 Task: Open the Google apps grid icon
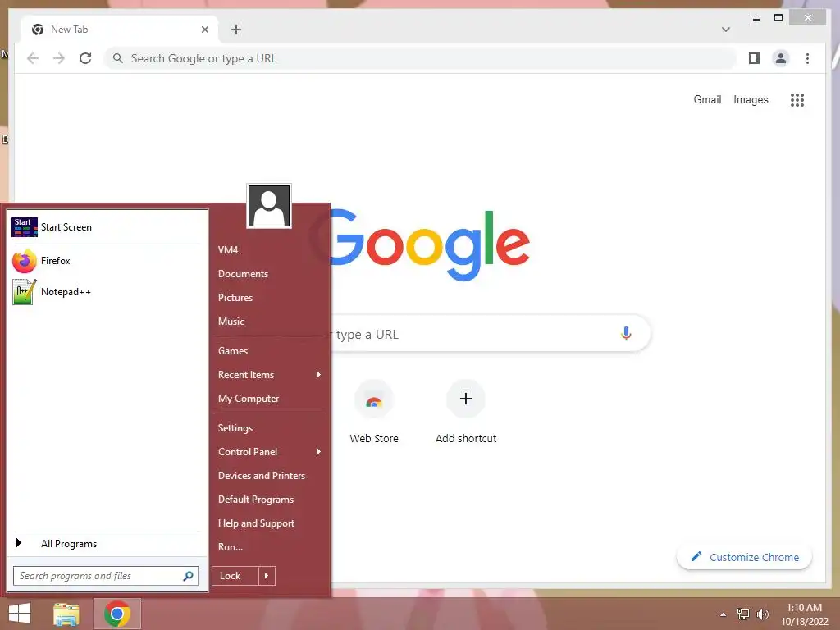(x=797, y=99)
